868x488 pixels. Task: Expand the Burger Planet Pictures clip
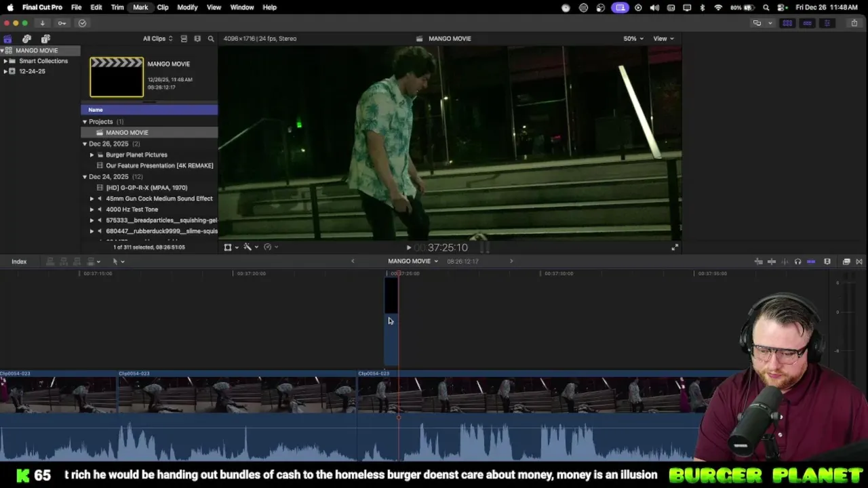92,155
